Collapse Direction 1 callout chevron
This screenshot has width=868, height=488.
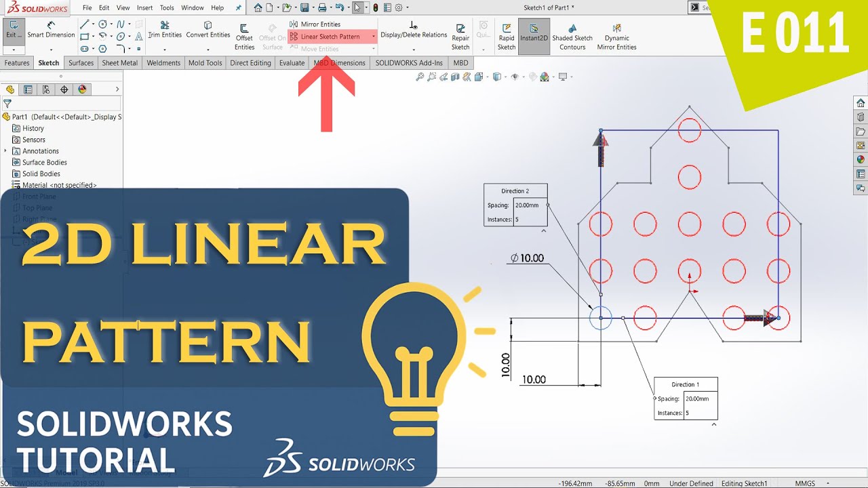[x=714, y=424]
